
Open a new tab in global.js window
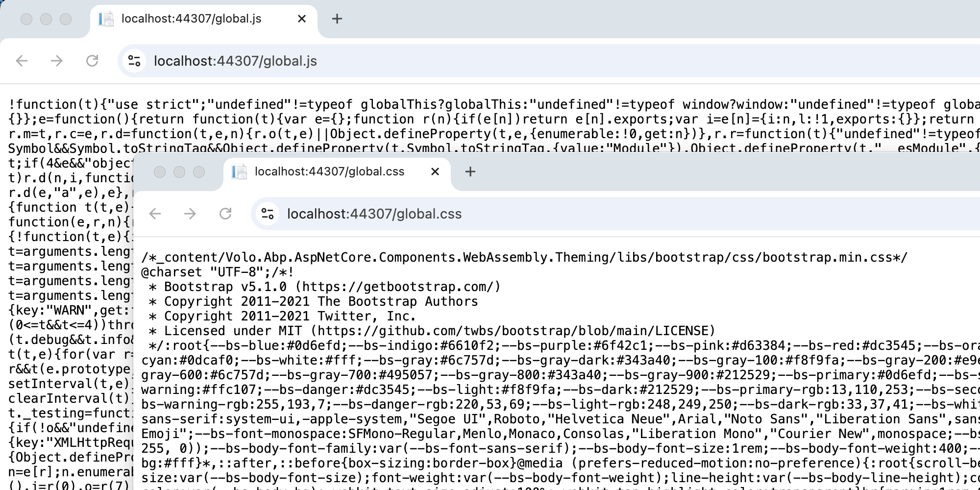pyautogui.click(x=337, y=19)
